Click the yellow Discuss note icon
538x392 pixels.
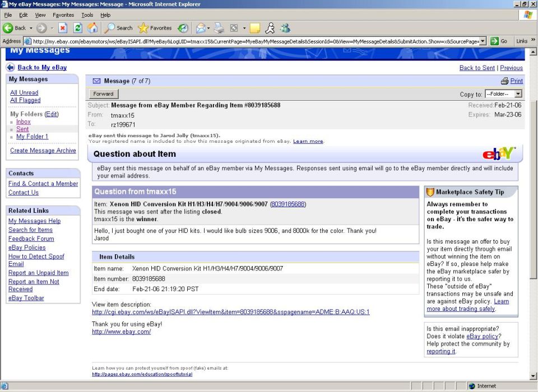point(255,28)
